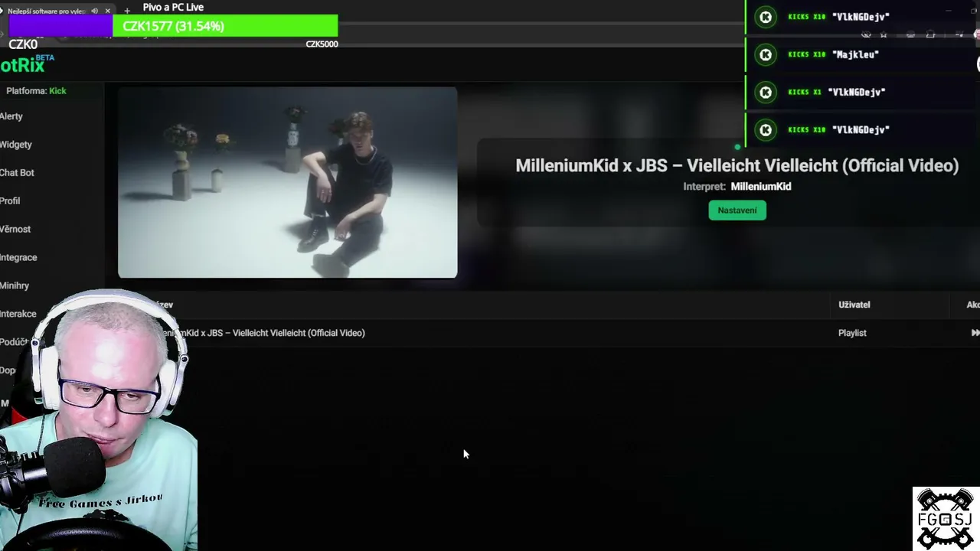Viewport: 980px width, 551px height.
Task: Click the Platforma: Kick label
Action: (x=36, y=91)
